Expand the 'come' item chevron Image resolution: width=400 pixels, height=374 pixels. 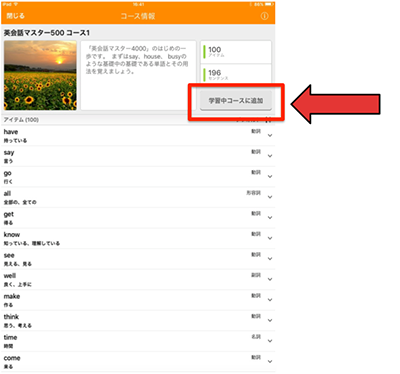pyautogui.click(x=270, y=361)
